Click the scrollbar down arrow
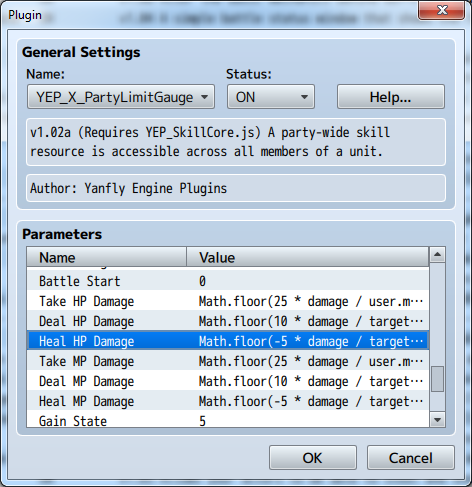 [437, 420]
